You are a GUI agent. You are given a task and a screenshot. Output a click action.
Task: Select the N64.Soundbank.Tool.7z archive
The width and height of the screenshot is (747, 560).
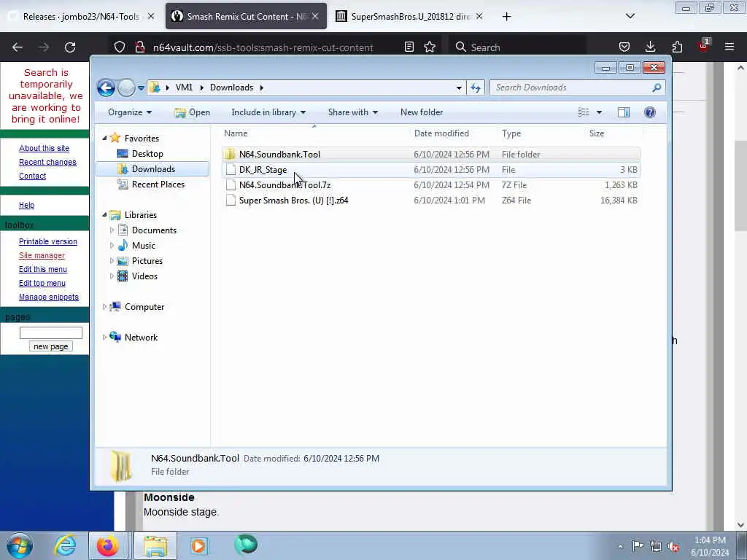tap(430, 184)
